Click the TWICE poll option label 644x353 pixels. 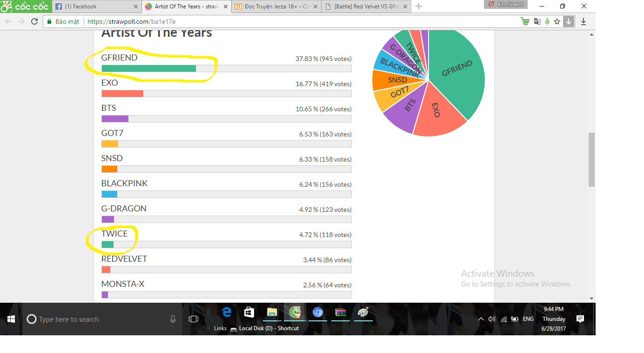click(114, 234)
